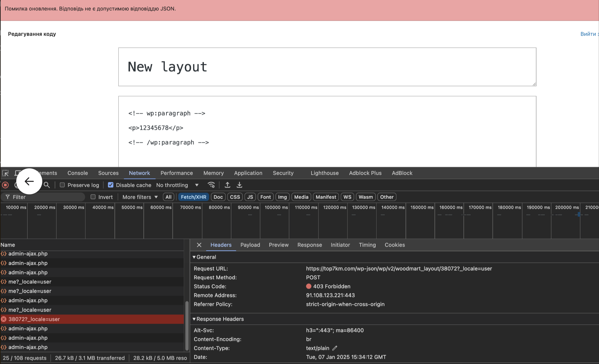
Task: Open the Memory tab
Action: point(214,173)
